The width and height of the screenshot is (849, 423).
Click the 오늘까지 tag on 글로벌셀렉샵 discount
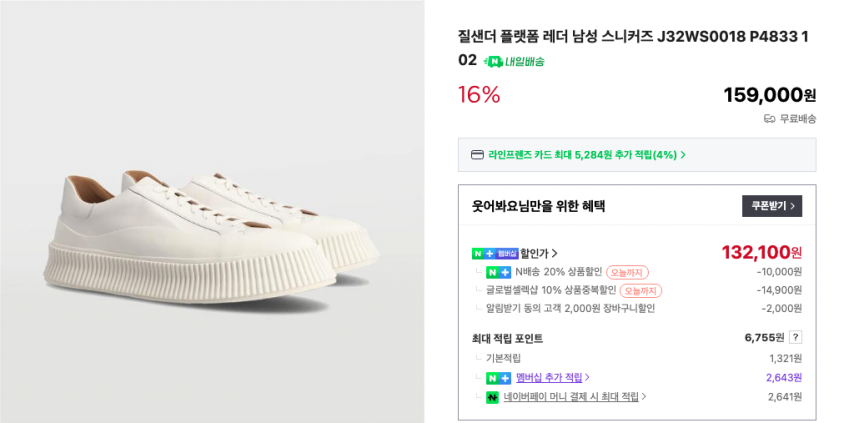[640, 291]
